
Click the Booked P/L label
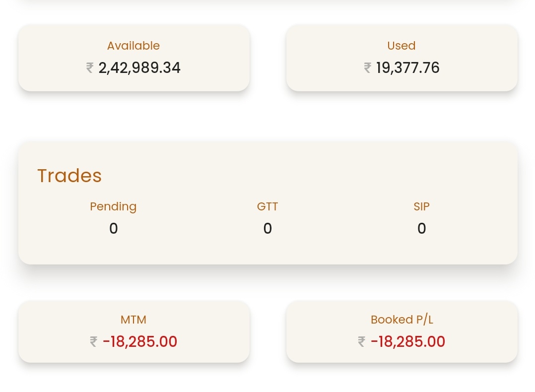tap(402, 320)
